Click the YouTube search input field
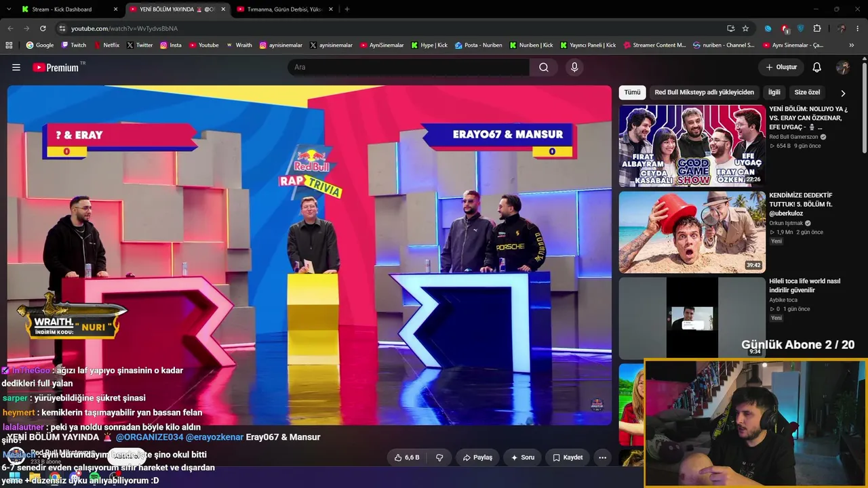 point(408,67)
